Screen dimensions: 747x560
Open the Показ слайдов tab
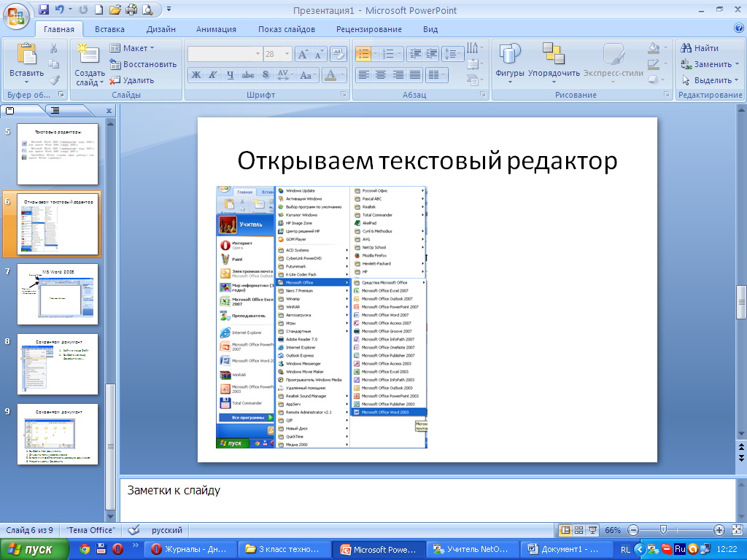286,29
